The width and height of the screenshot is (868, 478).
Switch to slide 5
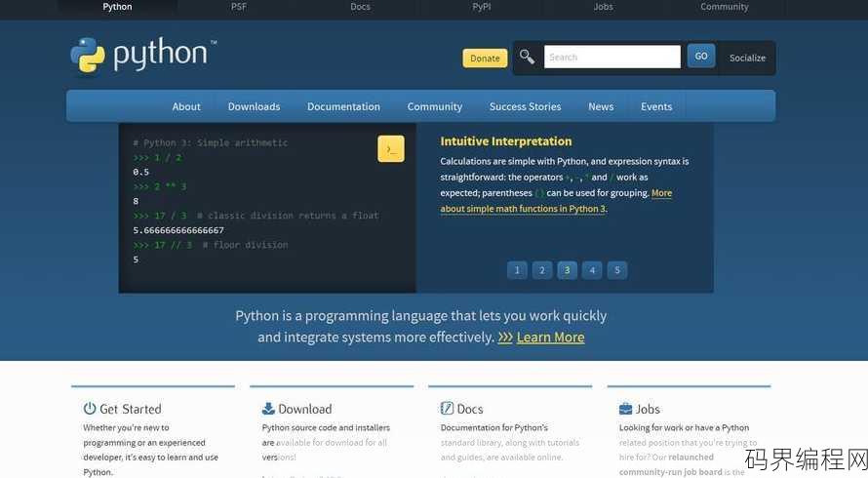pyautogui.click(x=617, y=270)
